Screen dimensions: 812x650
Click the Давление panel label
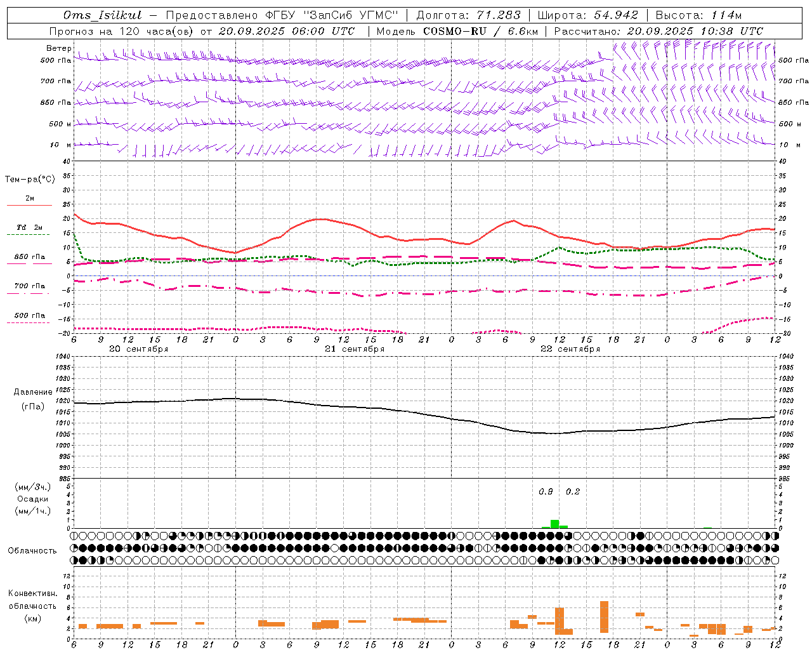(x=32, y=392)
